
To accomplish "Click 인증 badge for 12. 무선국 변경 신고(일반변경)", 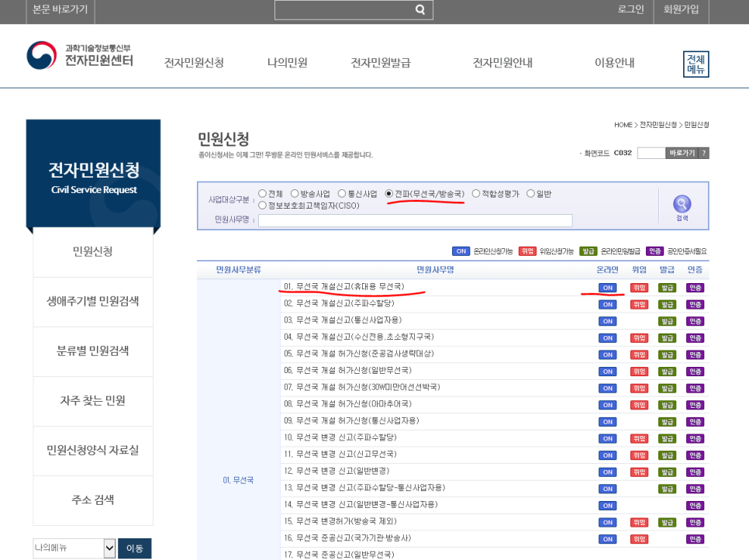I will 695,472.
